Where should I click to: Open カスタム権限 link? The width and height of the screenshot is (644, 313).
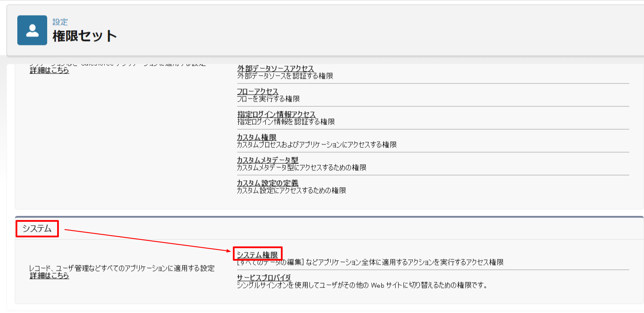point(257,137)
